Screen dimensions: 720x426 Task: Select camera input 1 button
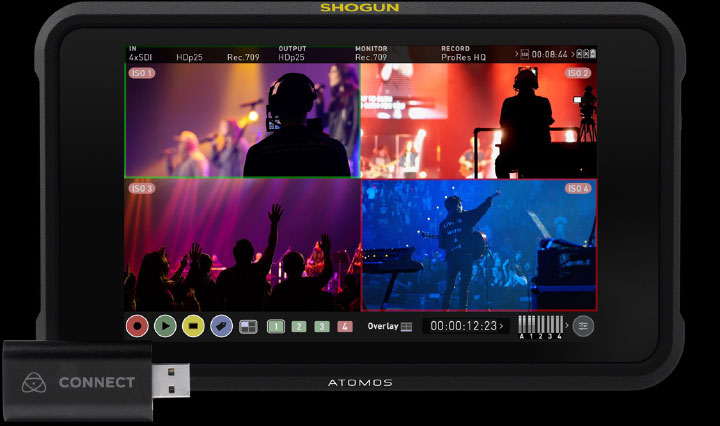276,326
